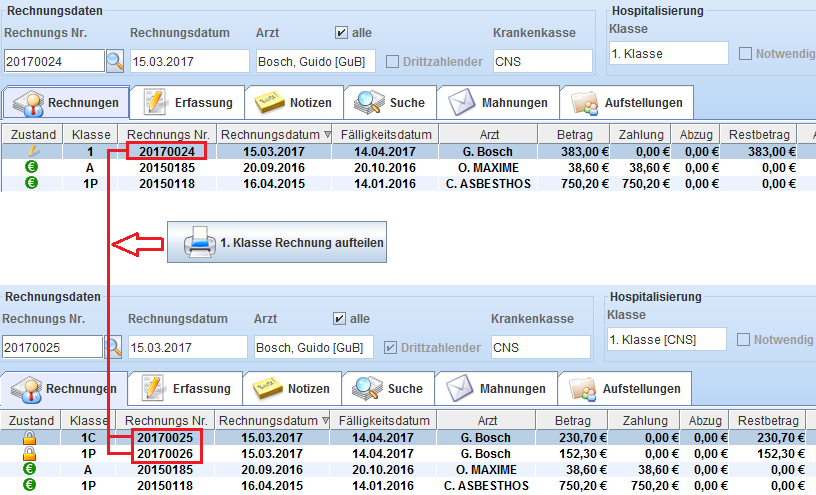
Task: Toggle the 'alle' checkbox in the upper Rechnungsdaten panel
Action: point(341,32)
